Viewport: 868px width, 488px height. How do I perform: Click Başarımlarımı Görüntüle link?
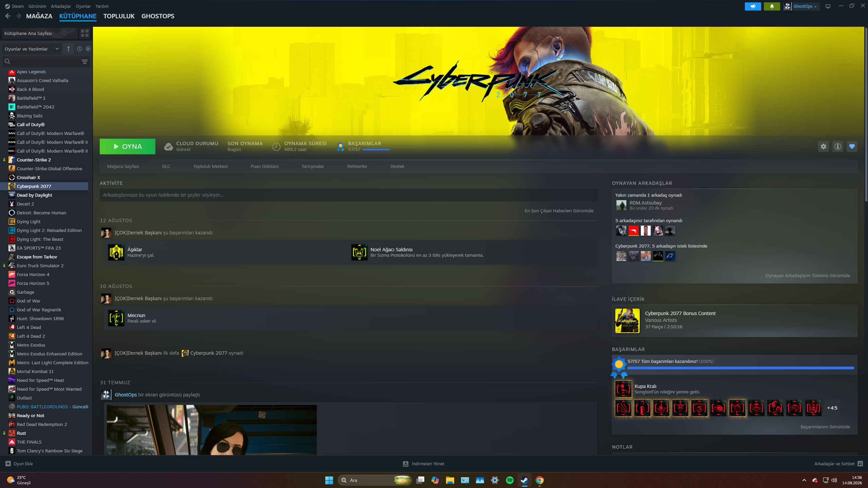[x=825, y=427]
